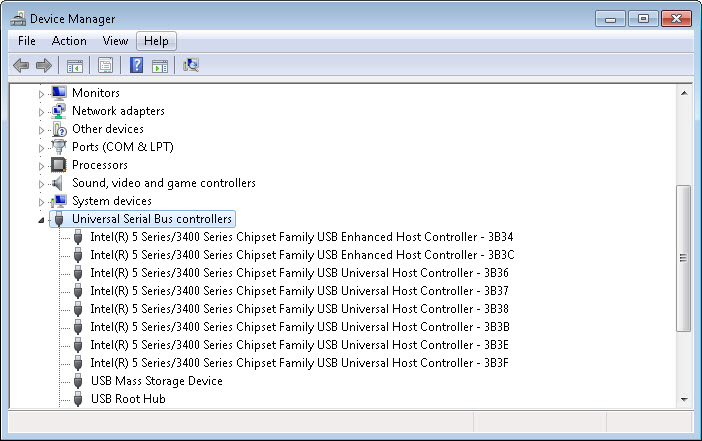Image resolution: width=702 pixels, height=441 pixels.
Task: Click the Processors chip icon
Action: pos(59,165)
